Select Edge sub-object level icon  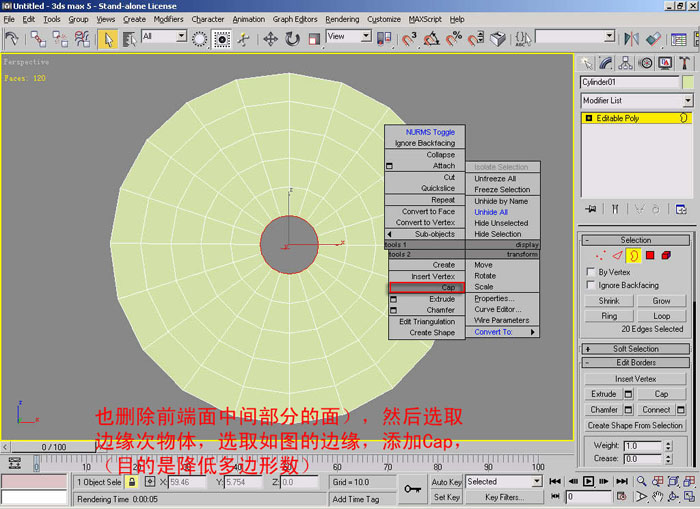tap(617, 255)
